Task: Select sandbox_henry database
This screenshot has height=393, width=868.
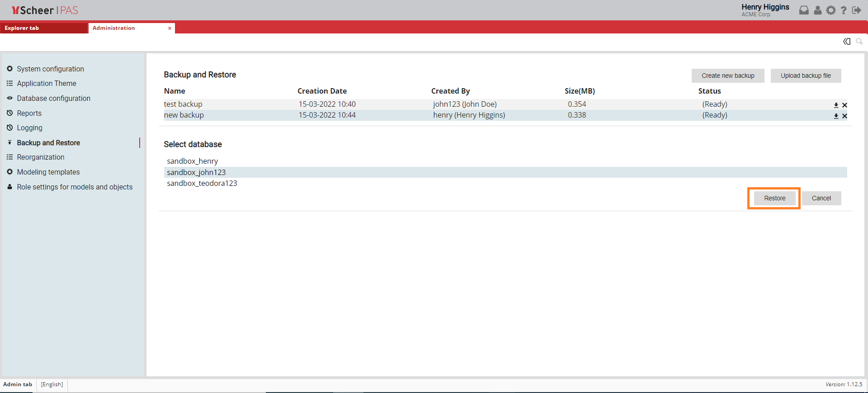Action: pyautogui.click(x=193, y=161)
